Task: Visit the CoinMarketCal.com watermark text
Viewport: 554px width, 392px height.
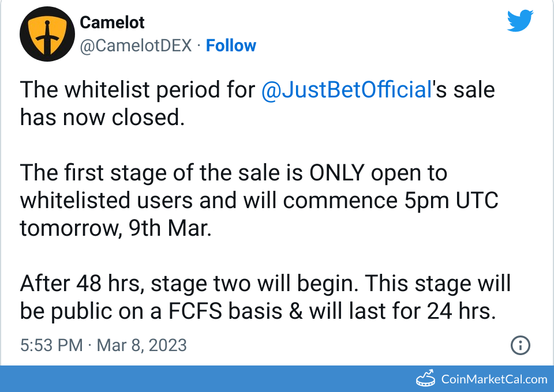Action: (x=494, y=379)
